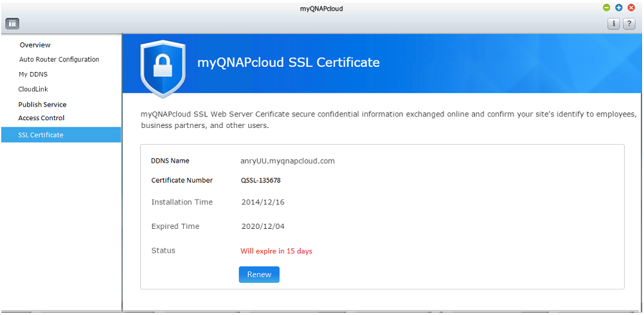Open Auto Router Configuration page
Viewport: 644px width, 315px height.
(59, 60)
